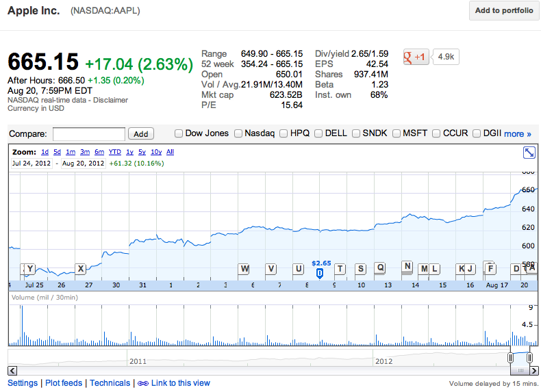Click the right handle of timeline range slider
Image resolution: width=541 pixels, height=392 pixels.
[529, 358]
